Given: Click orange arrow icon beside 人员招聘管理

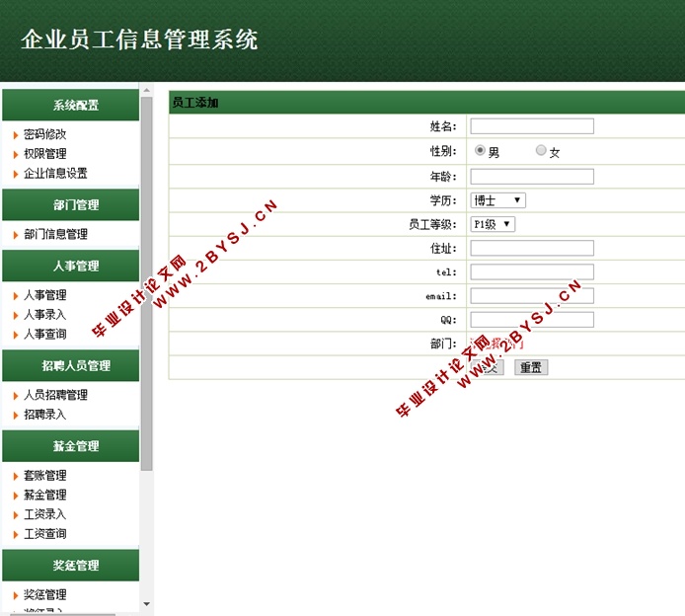Looking at the screenshot, I should pos(16,396).
